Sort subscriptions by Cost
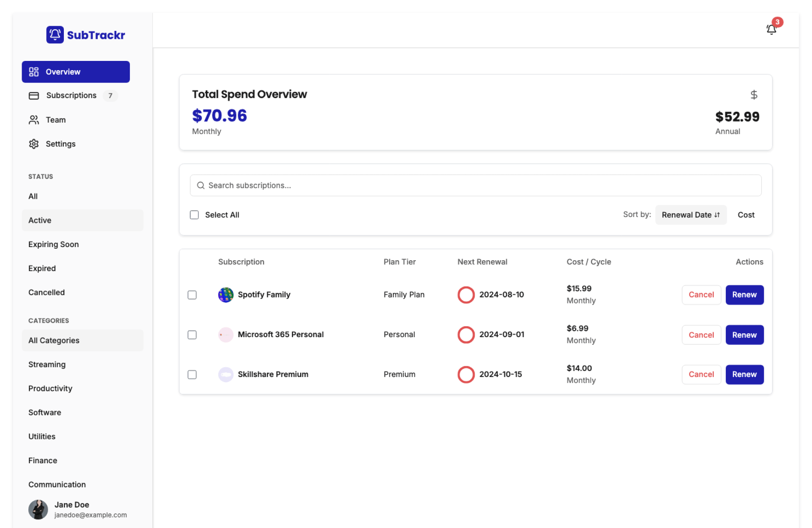Image resolution: width=812 pixels, height=528 pixels. tap(746, 215)
